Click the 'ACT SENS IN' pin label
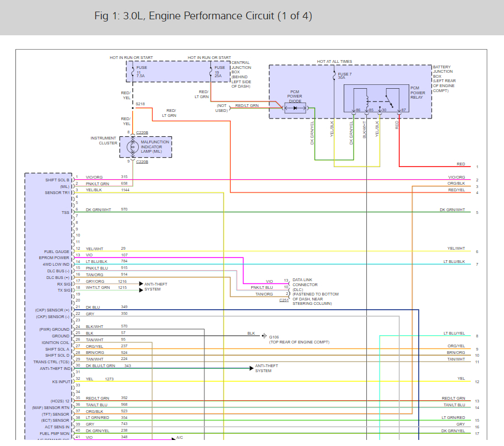The image size is (504, 446). [57, 427]
